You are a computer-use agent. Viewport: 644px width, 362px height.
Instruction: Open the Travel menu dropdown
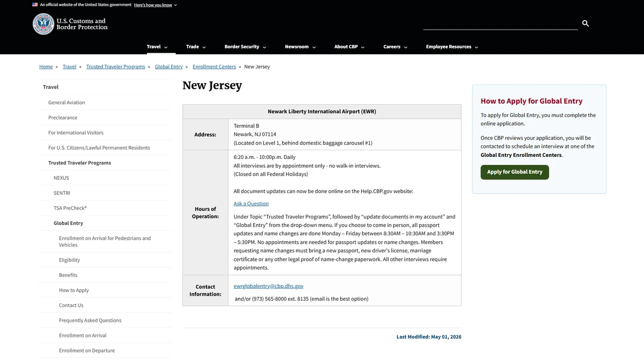pyautogui.click(x=157, y=47)
